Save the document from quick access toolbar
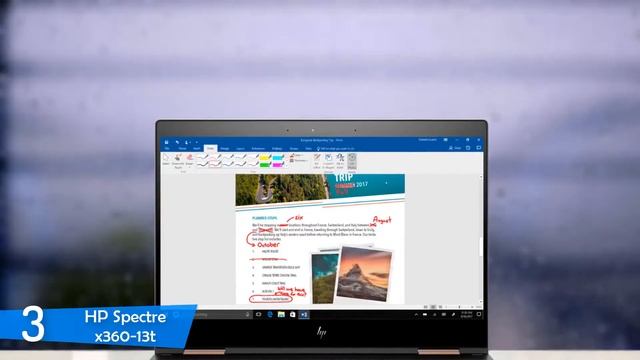Screen dimensions: 640x360 pyautogui.click(x=167, y=142)
